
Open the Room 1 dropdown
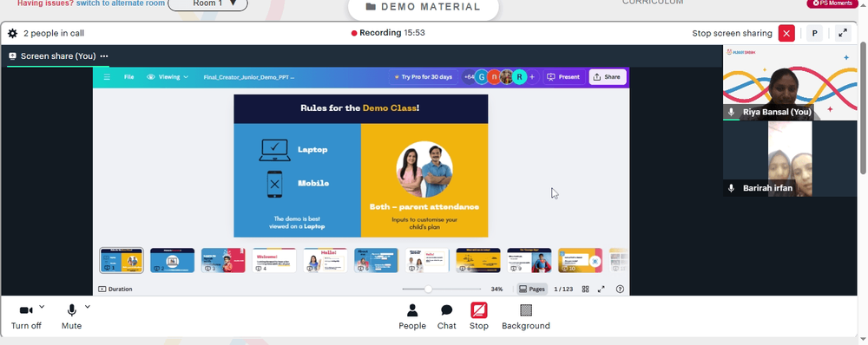pos(207,3)
